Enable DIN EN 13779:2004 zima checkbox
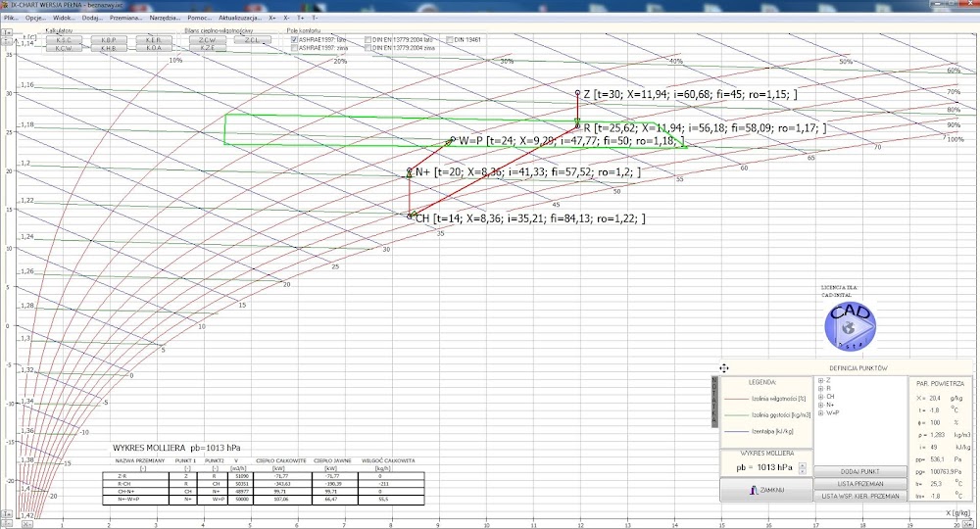The width and height of the screenshot is (980, 529). coord(368,47)
